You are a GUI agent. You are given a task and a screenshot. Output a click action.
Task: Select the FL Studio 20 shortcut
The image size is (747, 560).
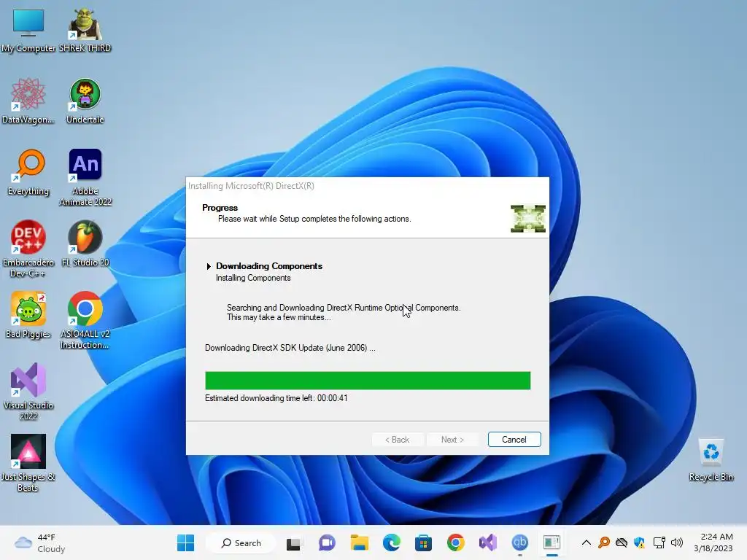tap(85, 244)
